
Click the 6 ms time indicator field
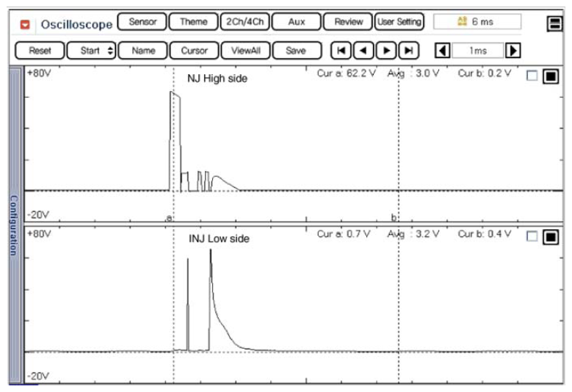(477, 22)
